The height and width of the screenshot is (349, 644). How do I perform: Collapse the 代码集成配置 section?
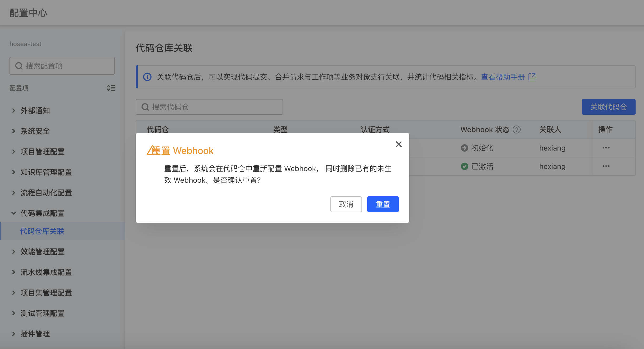(14, 213)
